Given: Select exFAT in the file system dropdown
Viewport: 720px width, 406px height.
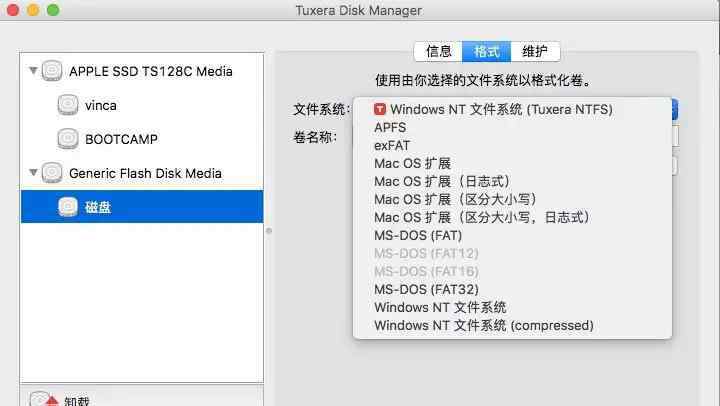Looking at the screenshot, I should [392, 145].
